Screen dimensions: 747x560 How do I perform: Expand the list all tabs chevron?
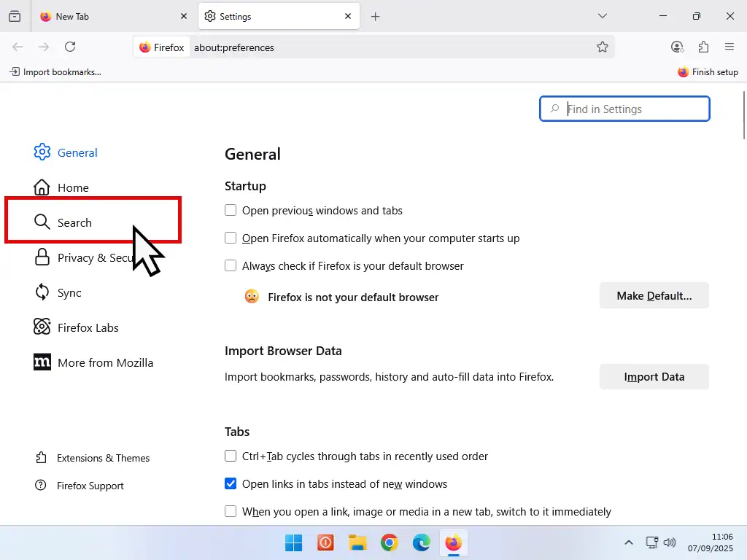coord(603,16)
